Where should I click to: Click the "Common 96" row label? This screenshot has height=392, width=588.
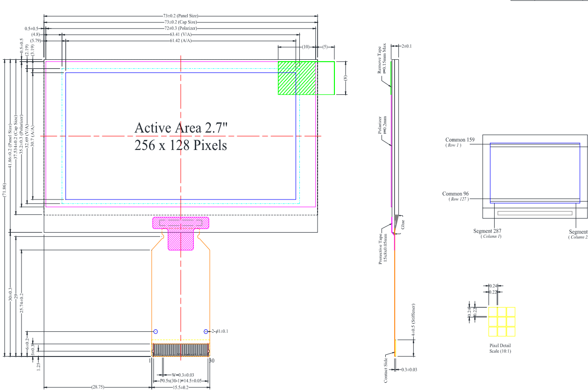[455, 194]
